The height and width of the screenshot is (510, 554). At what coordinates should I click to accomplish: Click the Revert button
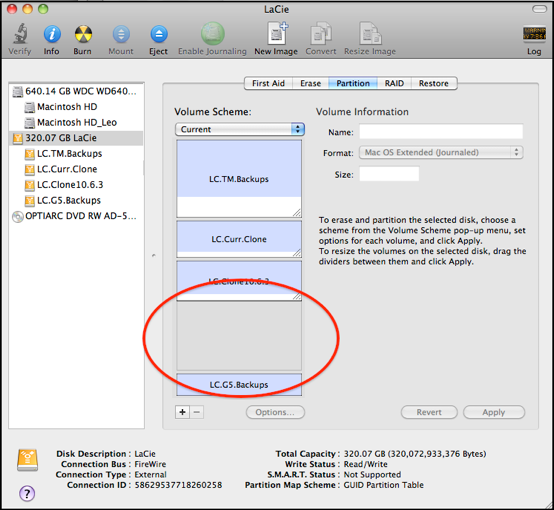429,412
